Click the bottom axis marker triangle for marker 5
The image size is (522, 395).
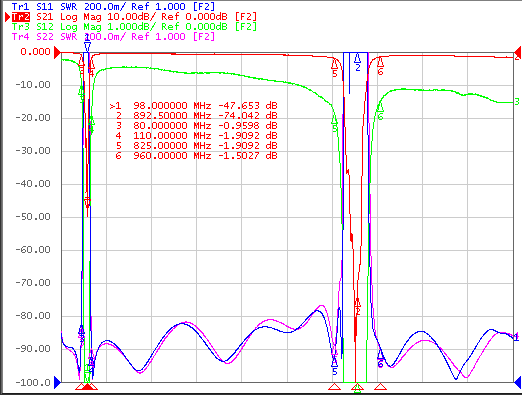pyautogui.click(x=335, y=387)
